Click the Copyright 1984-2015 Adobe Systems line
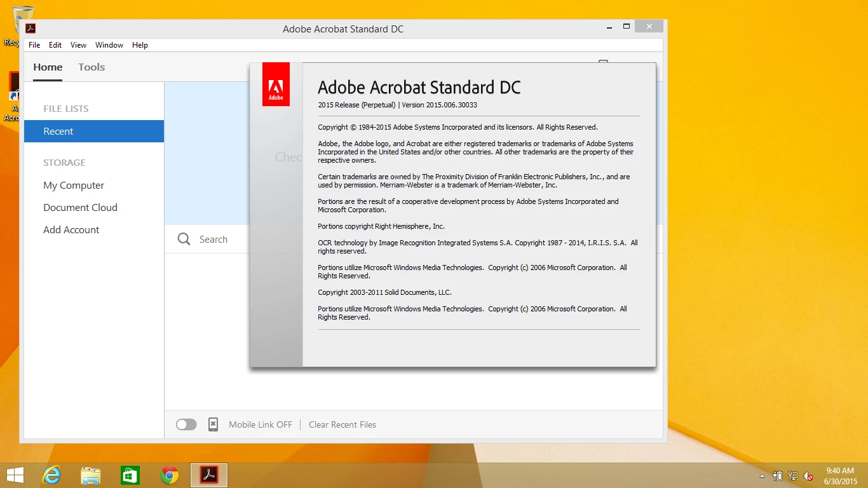The width and height of the screenshot is (868, 488). point(458,127)
